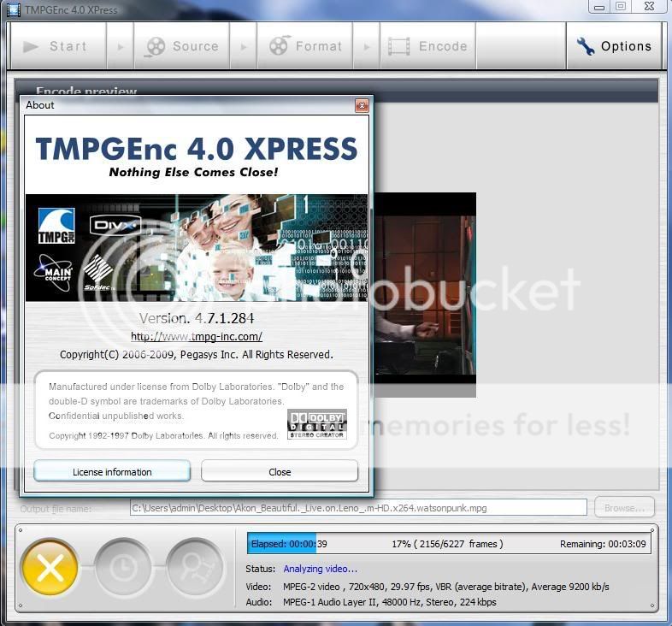This screenshot has width=672, height=626.
Task: Click the arrow between Start and Source
Action: click(x=121, y=46)
